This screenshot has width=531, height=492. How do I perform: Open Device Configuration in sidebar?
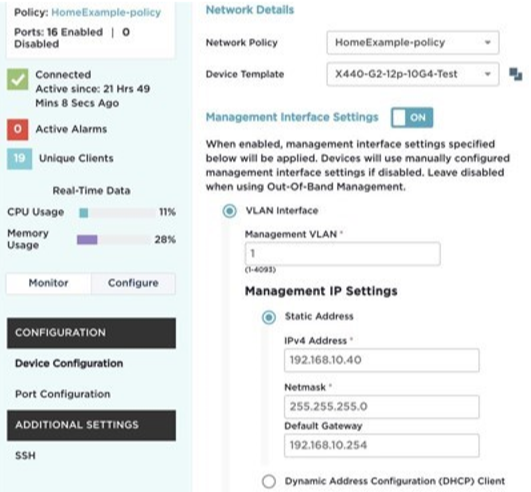click(x=69, y=363)
